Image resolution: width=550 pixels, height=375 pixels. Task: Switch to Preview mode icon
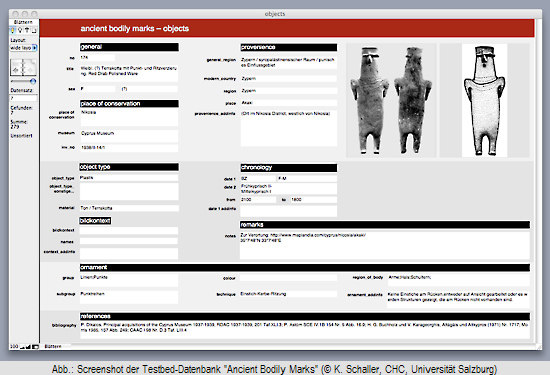click(x=34, y=31)
